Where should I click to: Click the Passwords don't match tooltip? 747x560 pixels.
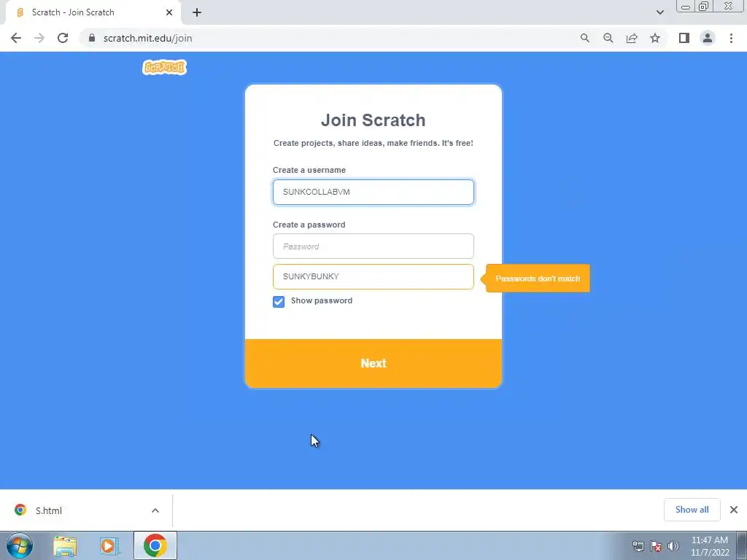coord(538,279)
